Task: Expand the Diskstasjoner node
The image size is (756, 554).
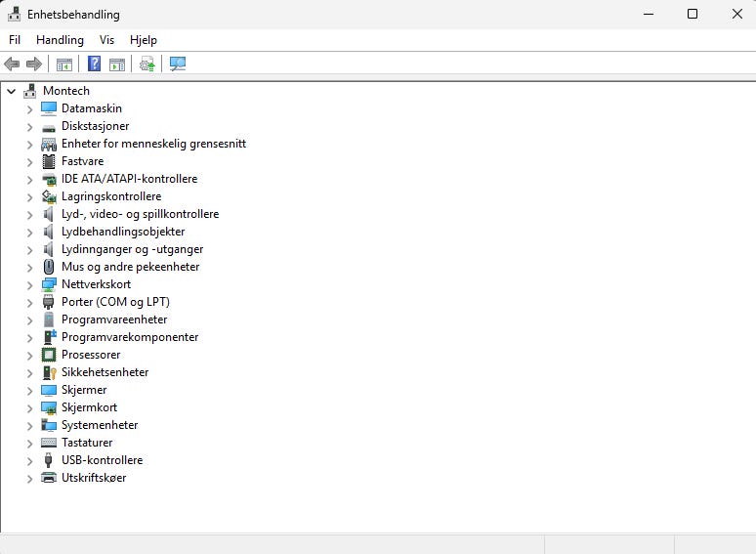Action: 30,127
